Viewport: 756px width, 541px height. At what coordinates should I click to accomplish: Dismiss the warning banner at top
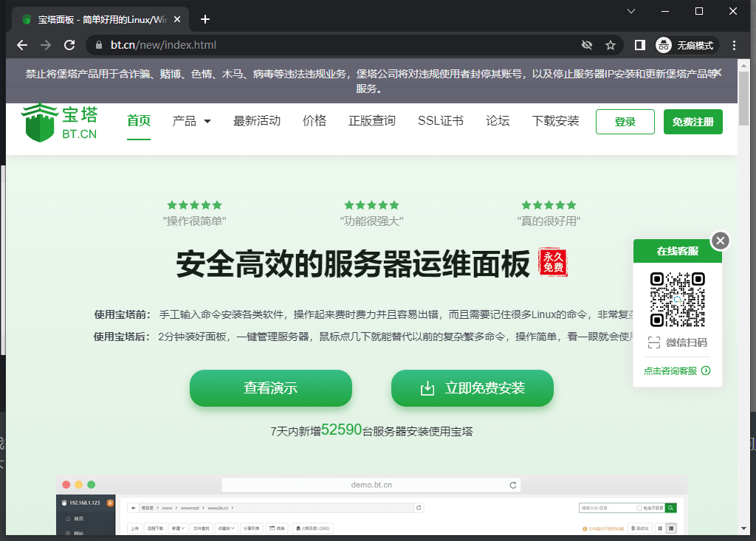(x=718, y=72)
